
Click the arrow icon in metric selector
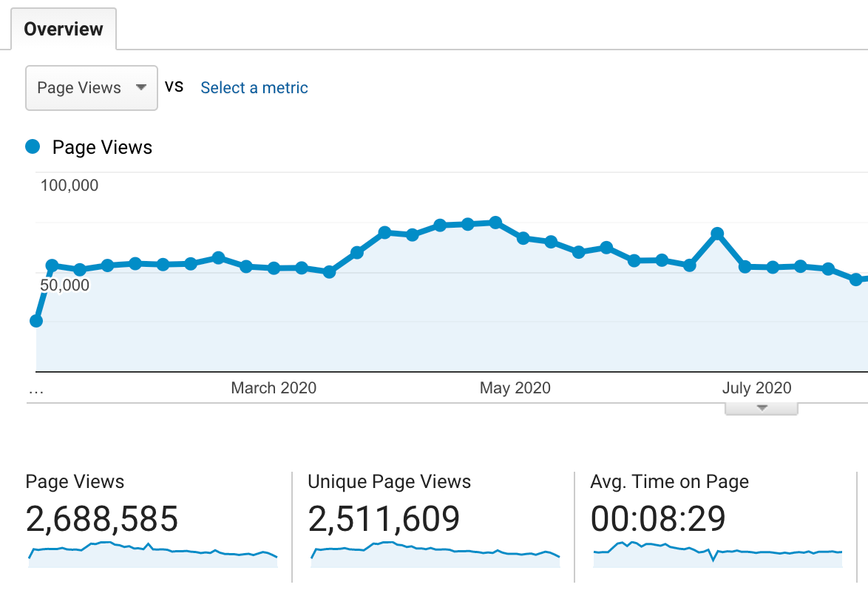140,87
